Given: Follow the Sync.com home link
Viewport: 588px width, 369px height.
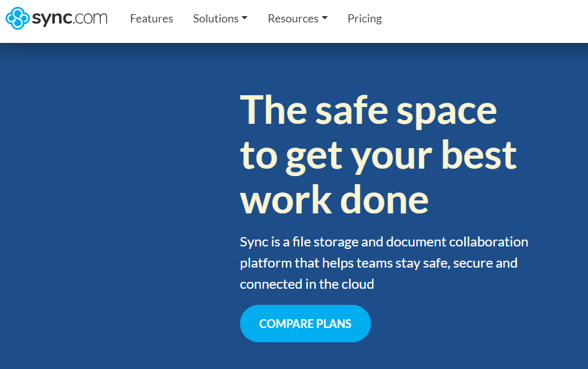Looking at the screenshot, I should 56,19.
